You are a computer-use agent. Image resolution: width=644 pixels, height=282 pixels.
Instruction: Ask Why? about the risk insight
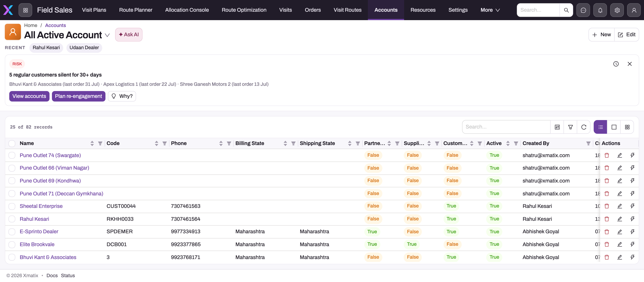point(122,96)
